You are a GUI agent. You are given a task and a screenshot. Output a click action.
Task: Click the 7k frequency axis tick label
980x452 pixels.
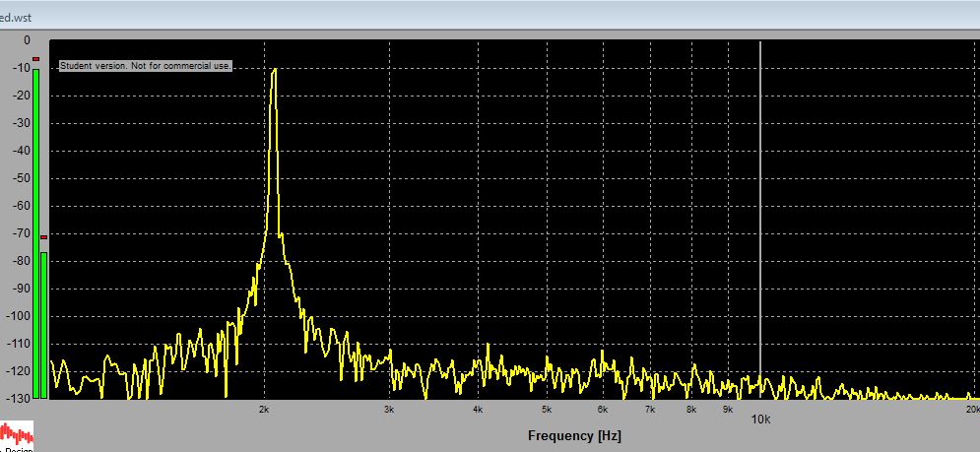(650, 410)
